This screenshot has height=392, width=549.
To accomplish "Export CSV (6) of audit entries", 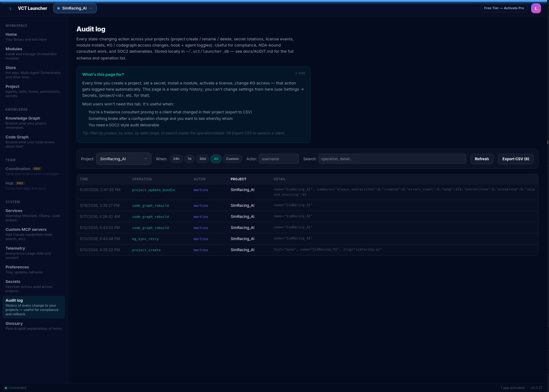I will (x=516, y=159).
